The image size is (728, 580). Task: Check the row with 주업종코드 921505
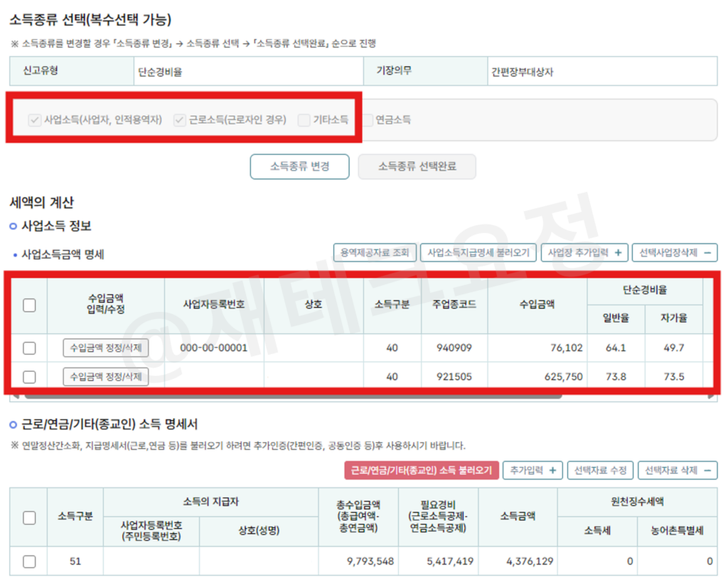pyautogui.click(x=29, y=377)
